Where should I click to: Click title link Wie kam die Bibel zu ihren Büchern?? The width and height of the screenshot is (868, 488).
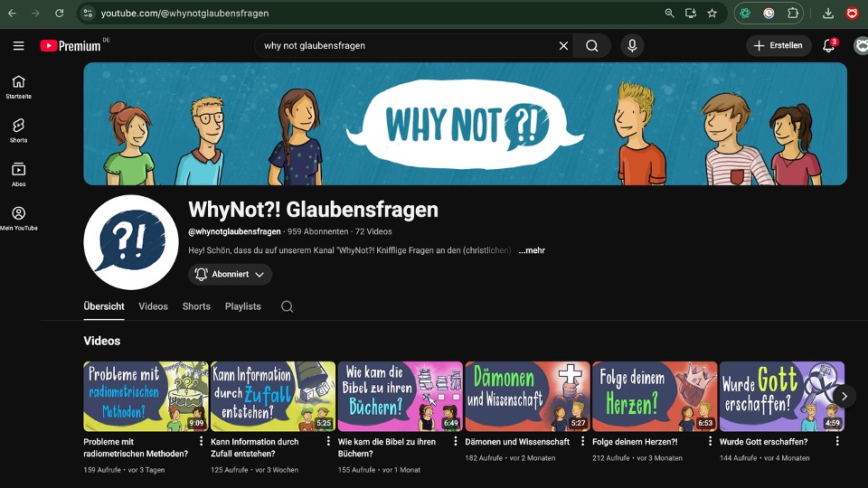(x=387, y=447)
